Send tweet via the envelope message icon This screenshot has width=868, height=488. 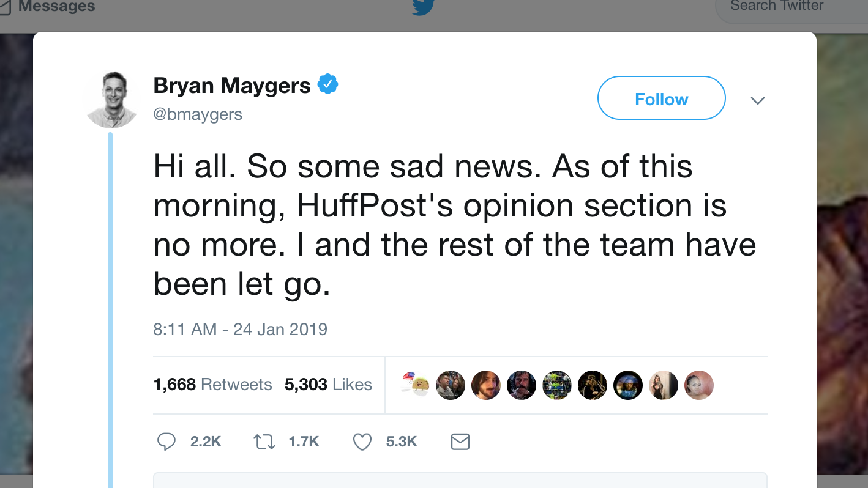(x=460, y=442)
